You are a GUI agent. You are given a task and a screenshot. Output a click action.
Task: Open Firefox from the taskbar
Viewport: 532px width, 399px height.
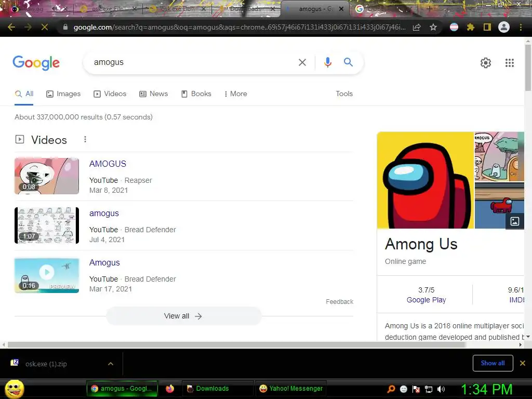(x=170, y=389)
